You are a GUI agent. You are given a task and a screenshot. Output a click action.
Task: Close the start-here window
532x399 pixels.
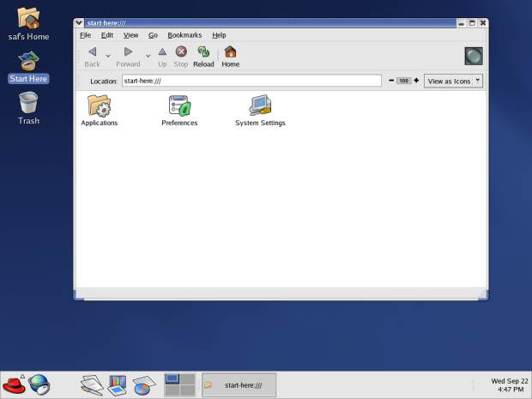coord(483,23)
